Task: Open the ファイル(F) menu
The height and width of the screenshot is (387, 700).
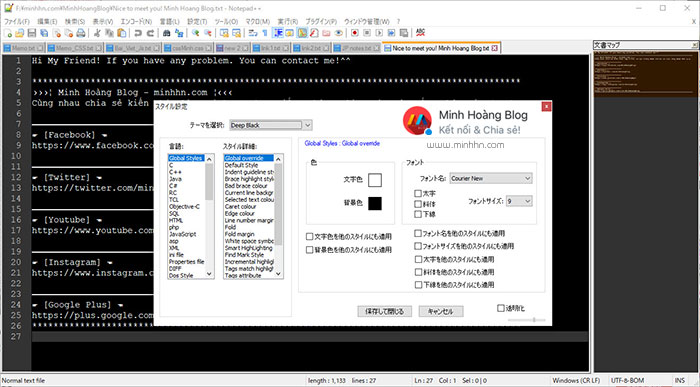Action: [17, 21]
